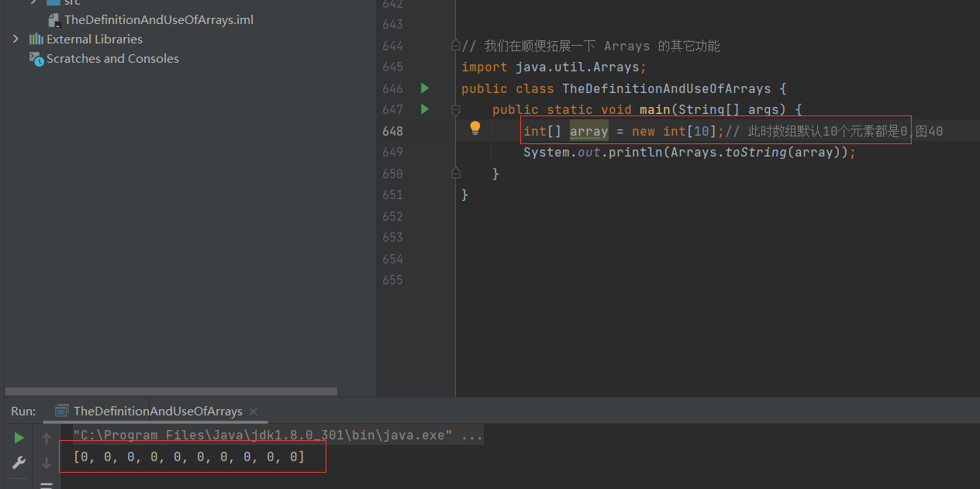980x489 pixels.
Task: Click the "import java.util.Arrays;" line
Action: tap(554, 67)
